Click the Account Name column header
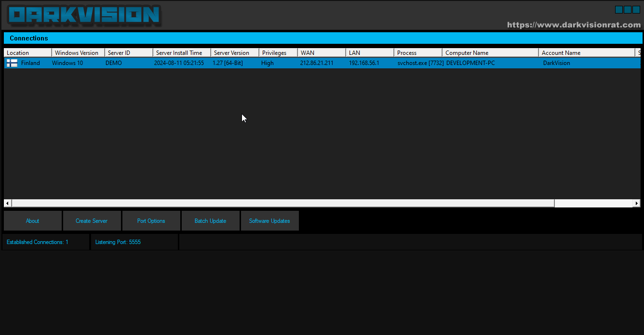644x335 pixels. pos(587,52)
